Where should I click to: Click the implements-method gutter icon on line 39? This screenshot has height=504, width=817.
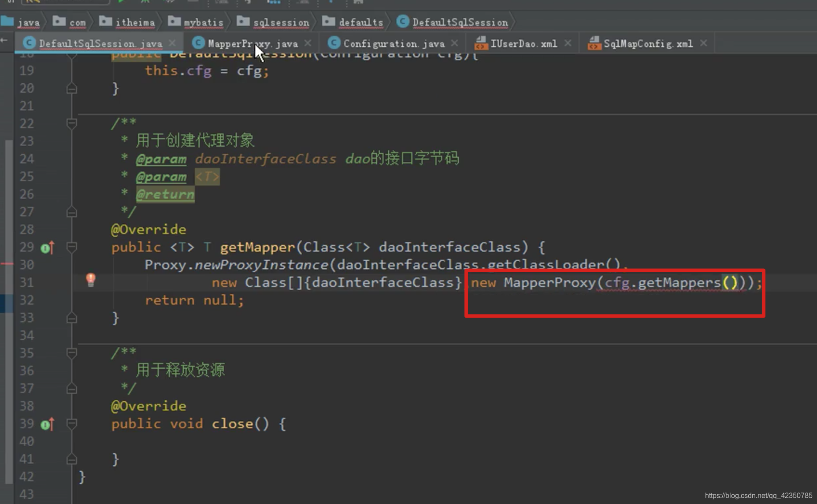click(x=48, y=424)
